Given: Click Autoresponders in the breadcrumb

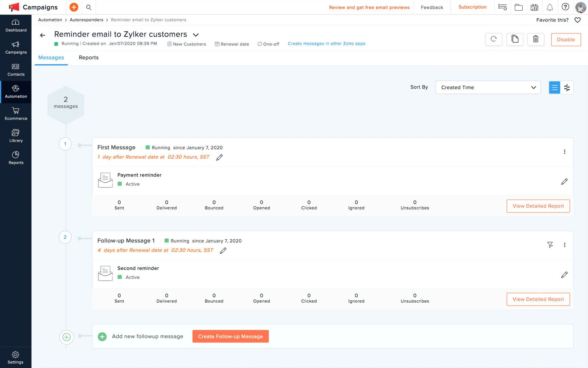Looking at the screenshot, I should click(86, 20).
